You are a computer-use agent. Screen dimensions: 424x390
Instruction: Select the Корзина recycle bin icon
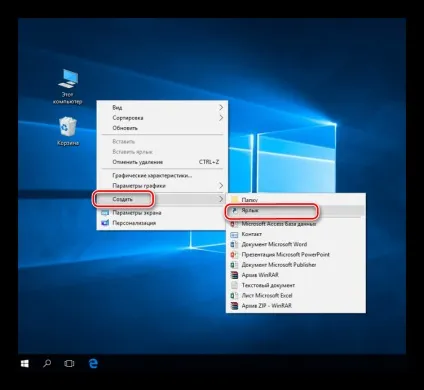[68, 131]
